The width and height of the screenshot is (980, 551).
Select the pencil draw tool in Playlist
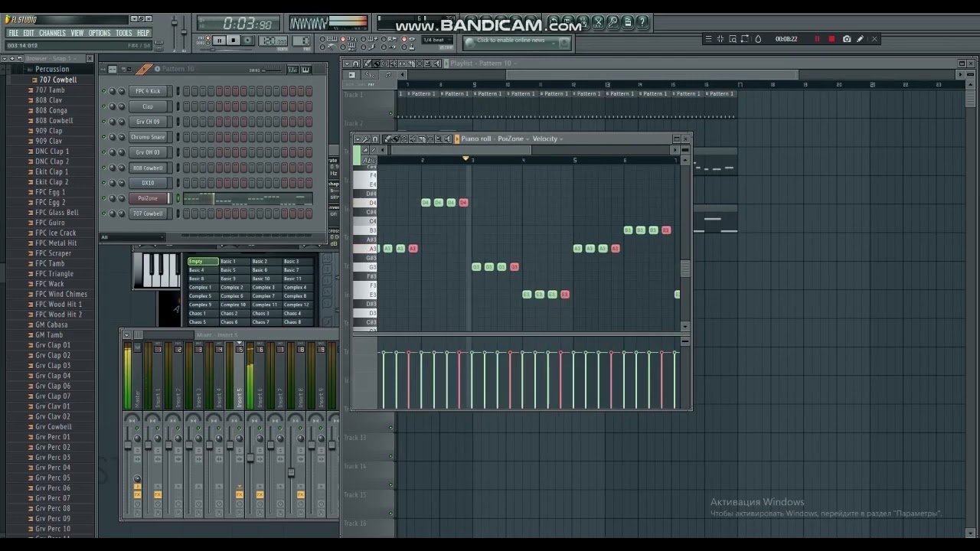pyautogui.click(x=367, y=64)
